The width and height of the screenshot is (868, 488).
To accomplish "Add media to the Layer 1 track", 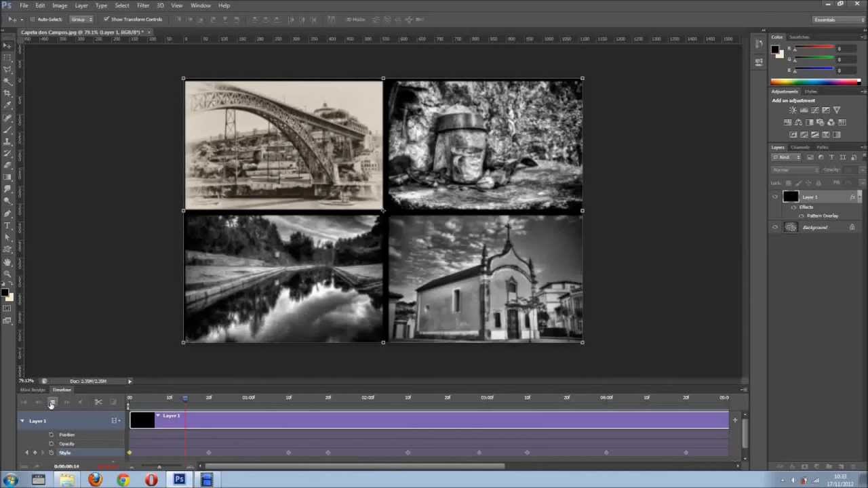I will [x=734, y=420].
